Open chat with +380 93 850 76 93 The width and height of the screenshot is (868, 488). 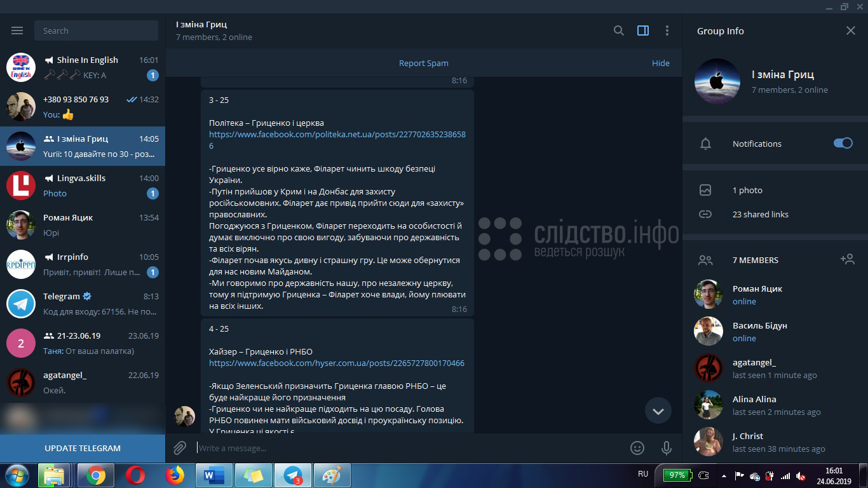pyautogui.click(x=83, y=107)
